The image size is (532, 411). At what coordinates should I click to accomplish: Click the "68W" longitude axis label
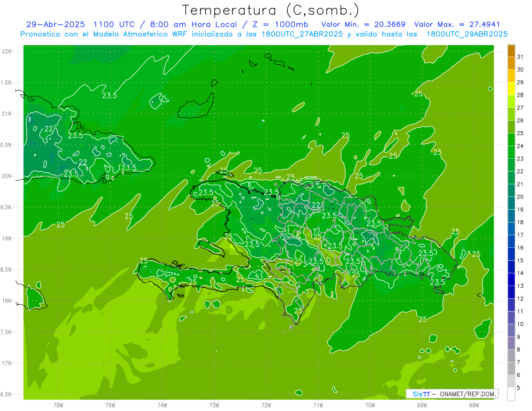(474, 405)
